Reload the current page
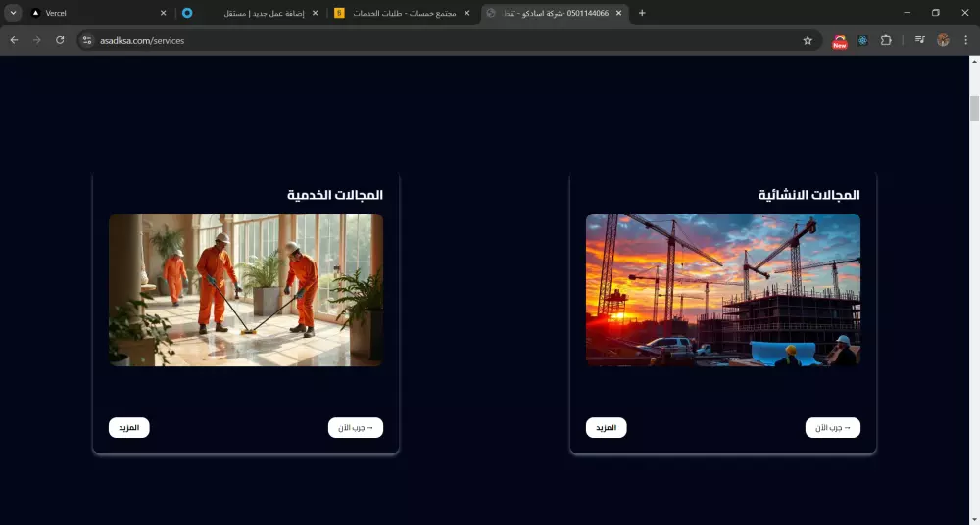The width and height of the screenshot is (980, 525). pyautogui.click(x=60, y=40)
